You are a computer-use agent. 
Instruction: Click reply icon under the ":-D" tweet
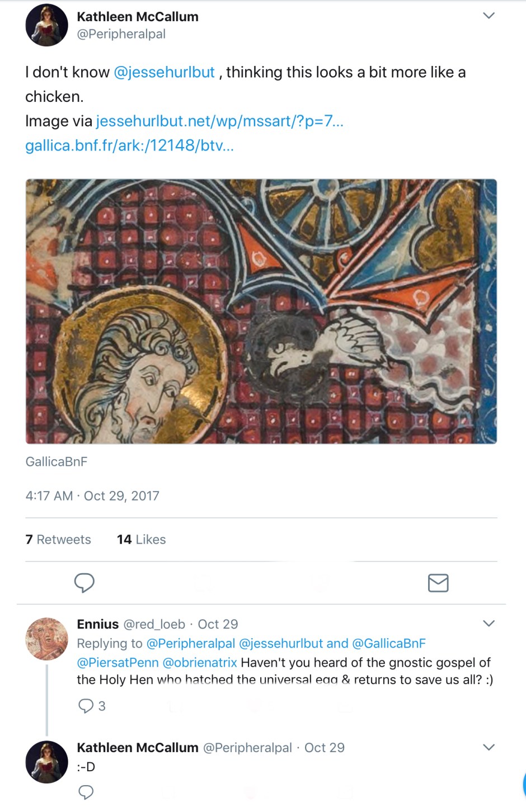point(86,792)
